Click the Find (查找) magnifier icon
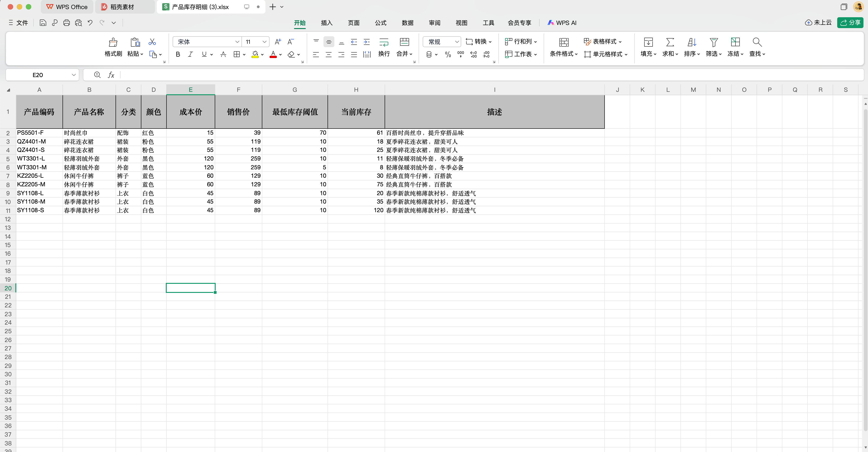Viewport: 868px width, 452px height. click(x=757, y=42)
